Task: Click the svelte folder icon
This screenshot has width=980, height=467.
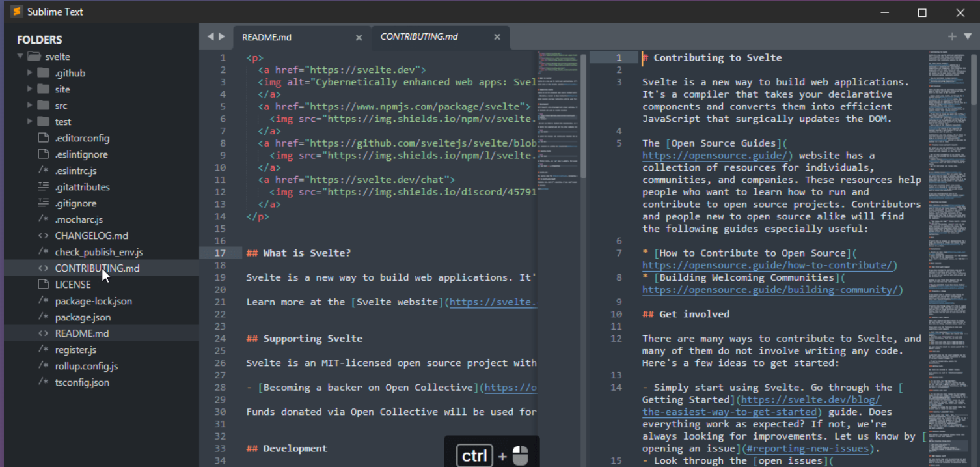Action: click(34, 57)
